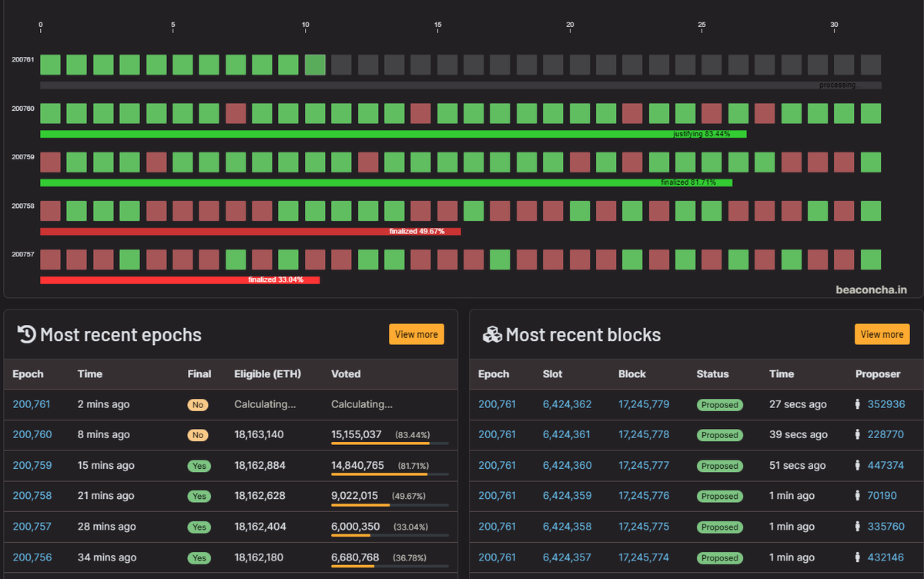This screenshot has height=579, width=924.
Task: Open slot 6,424,357
Action: pyautogui.click(x=567, y=557)
